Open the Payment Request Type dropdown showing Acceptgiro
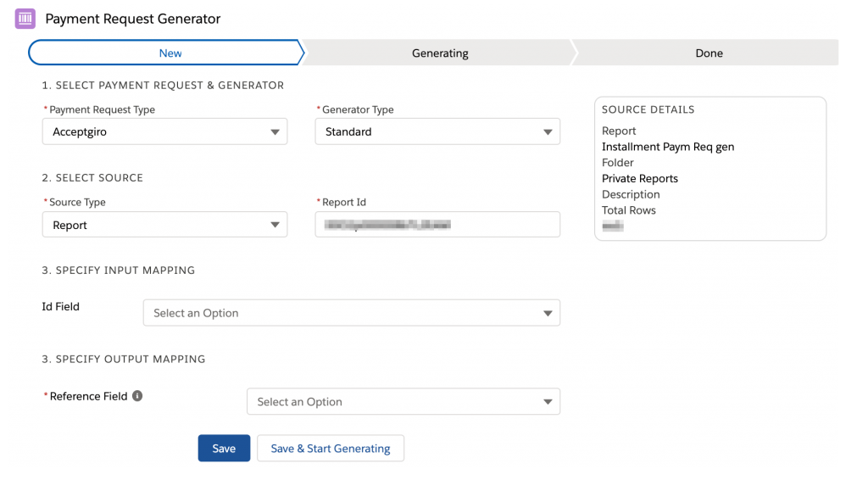 click(x=164, y=132)
